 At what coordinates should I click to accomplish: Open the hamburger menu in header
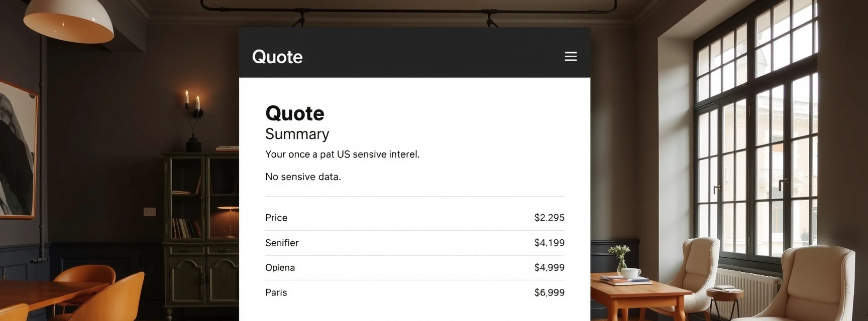(x=570, y=57)
